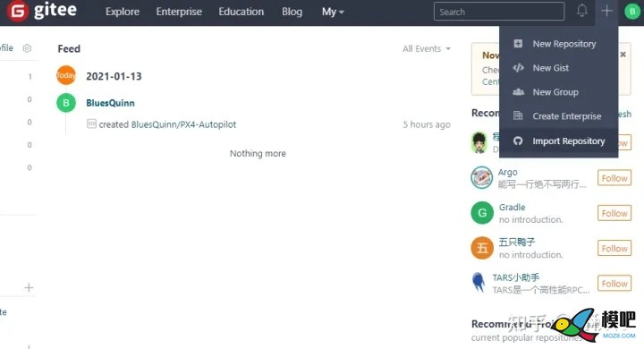
Task: Open the notifications bell icon
Action: coord(581,11)
